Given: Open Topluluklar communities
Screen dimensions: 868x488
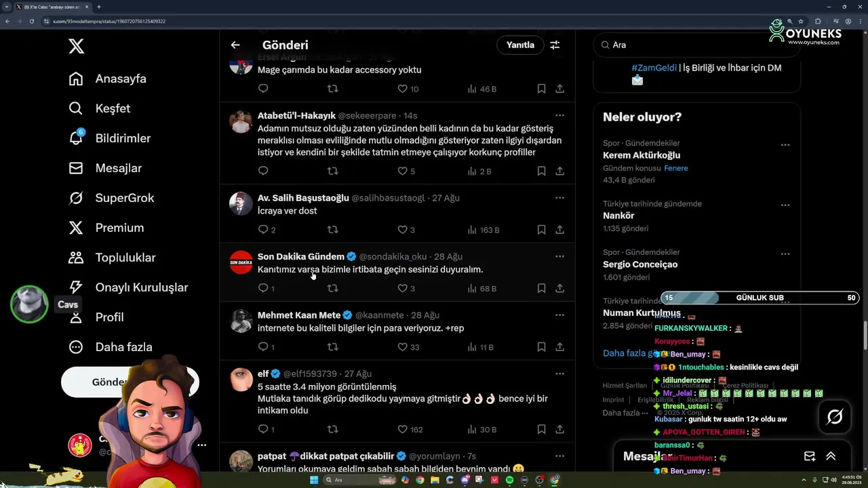Looking at the screenshot, I should point(112,258).
